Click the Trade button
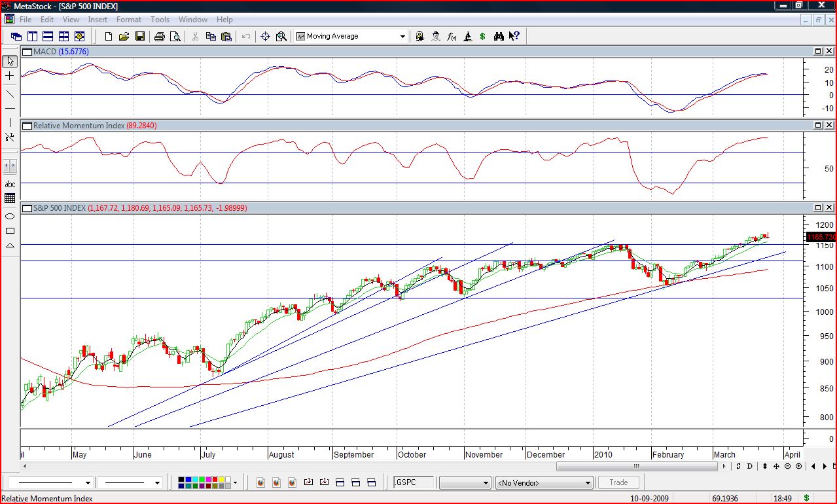The image size is (837, 504). click(x=618, y=483)
